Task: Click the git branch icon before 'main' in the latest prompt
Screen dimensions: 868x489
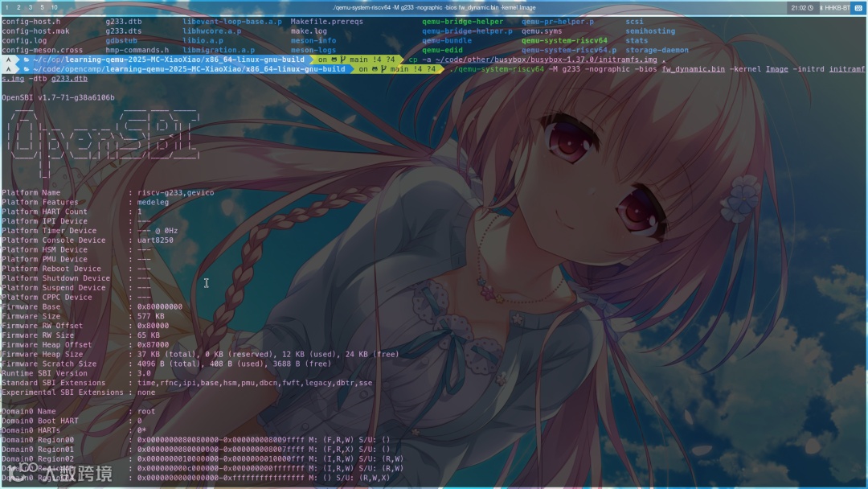Action: click(x=383, y=69)
